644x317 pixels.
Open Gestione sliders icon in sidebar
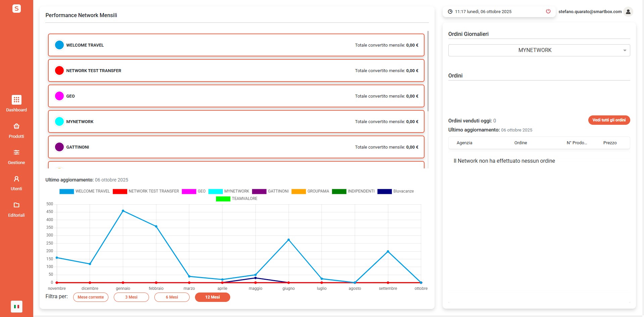coord(16,153)
